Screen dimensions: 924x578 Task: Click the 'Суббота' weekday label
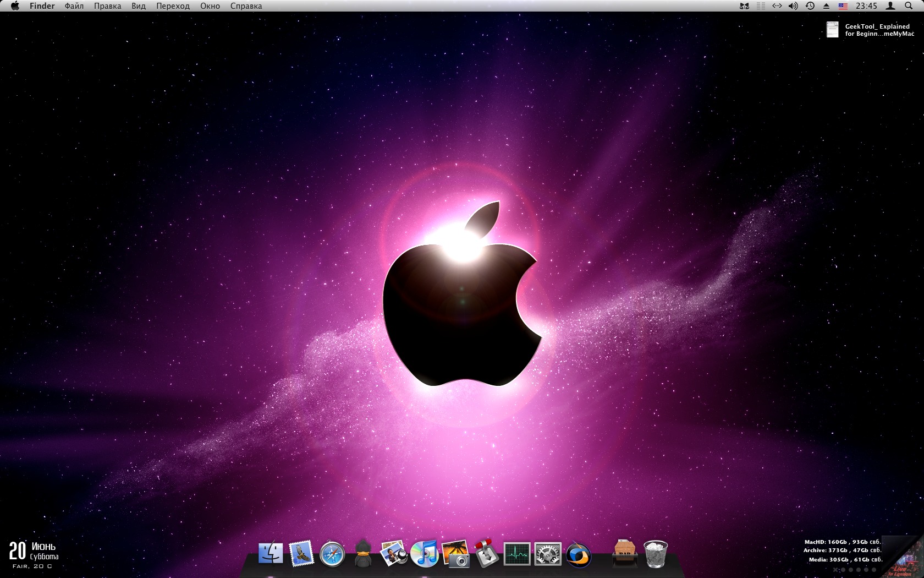44,557
